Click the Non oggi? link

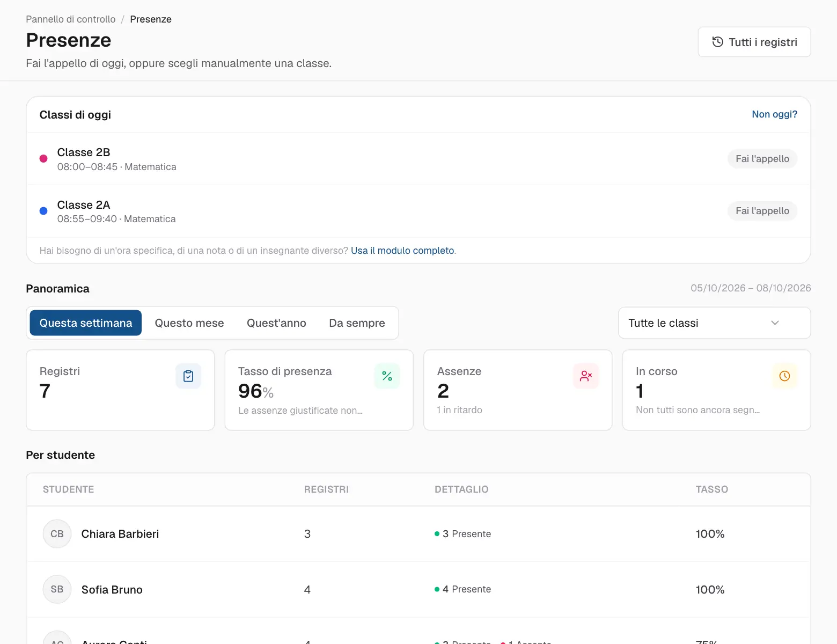774,114
